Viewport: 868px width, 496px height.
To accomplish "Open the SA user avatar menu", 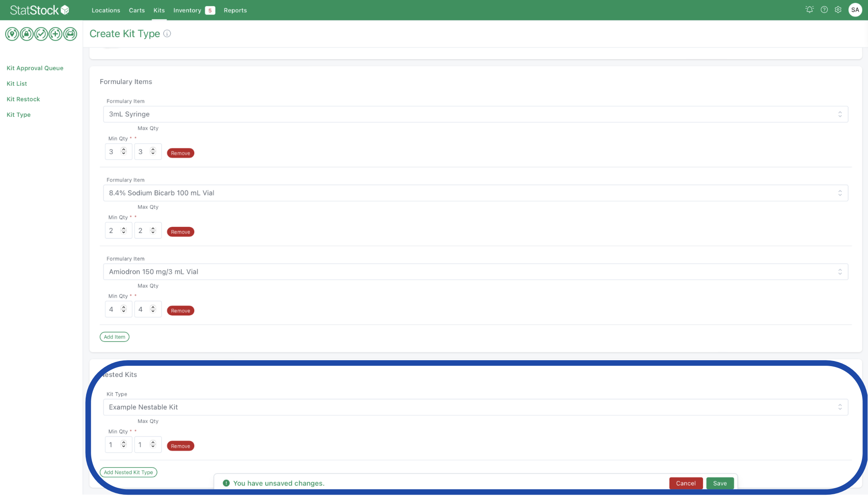I will click(855, 10).
